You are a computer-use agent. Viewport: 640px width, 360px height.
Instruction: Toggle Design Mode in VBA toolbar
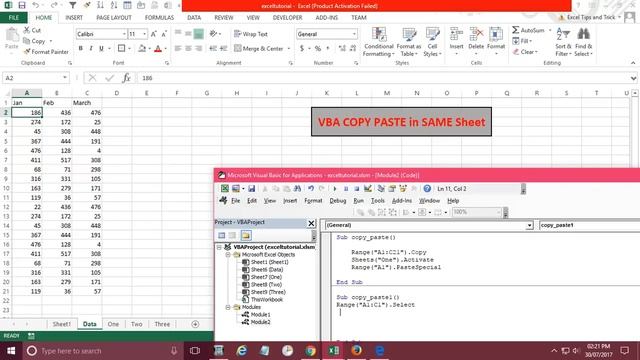point(368,189)
